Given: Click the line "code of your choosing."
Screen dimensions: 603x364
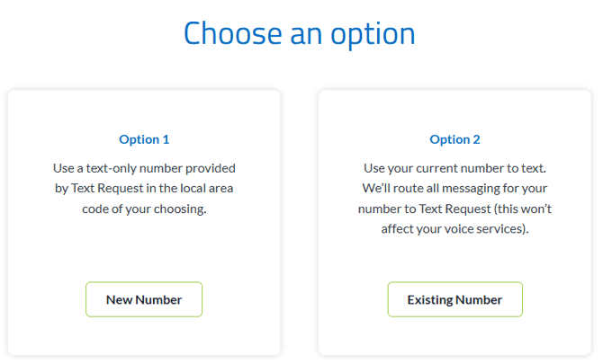Looking at the screenshot, I should (144, 209).
